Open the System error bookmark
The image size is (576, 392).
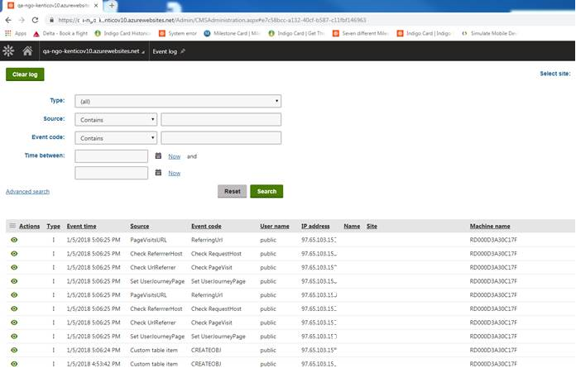pyautogui.click(x=178, y=33)
